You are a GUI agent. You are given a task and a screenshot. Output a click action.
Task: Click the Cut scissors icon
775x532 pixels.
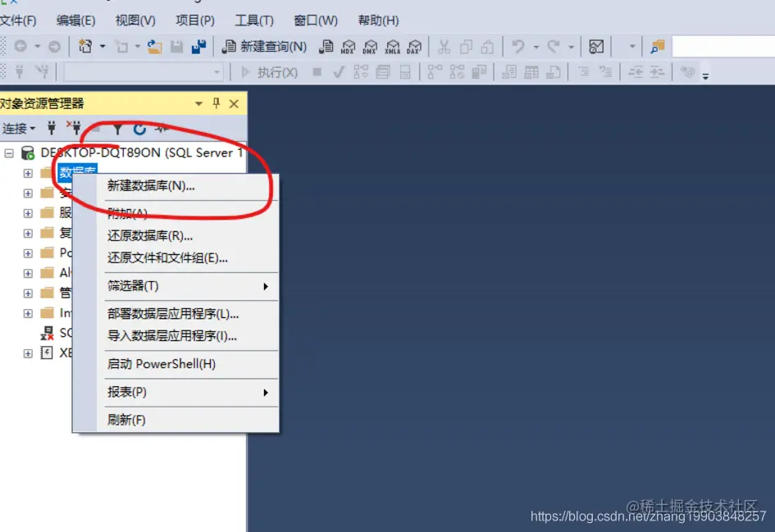click(x=444, y=47)
